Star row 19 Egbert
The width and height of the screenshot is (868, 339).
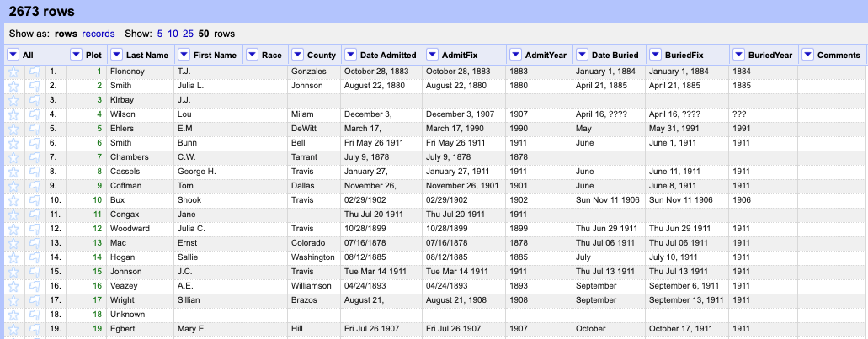pyautogui.click(x=13, y=329)
